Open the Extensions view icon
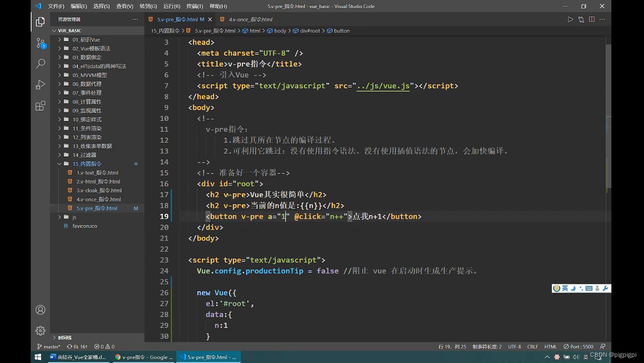The width and height of the screenshot is (644, 363). (41, 105)
